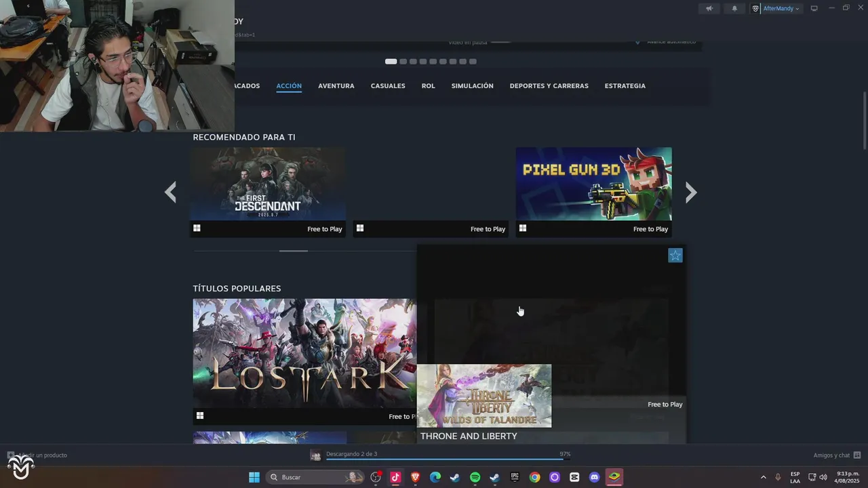Click the downloading game thumbnail icon
This screenshot has height=488, width=868.
pos(316,455)
